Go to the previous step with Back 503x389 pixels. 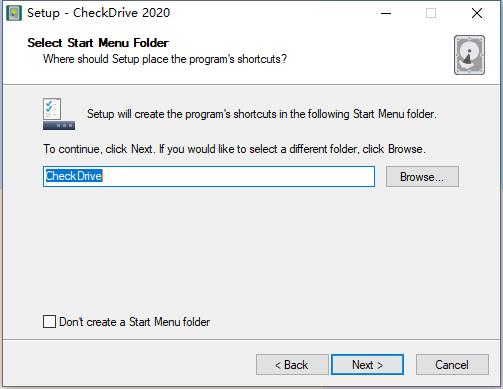point(292,365)
